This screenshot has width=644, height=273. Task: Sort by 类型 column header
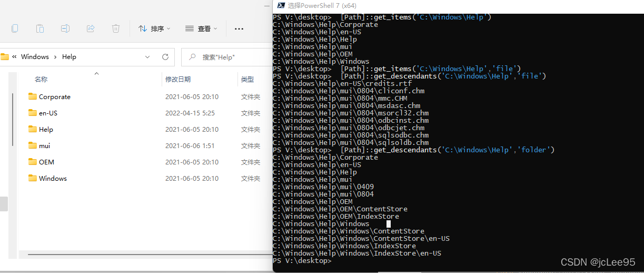247,80
